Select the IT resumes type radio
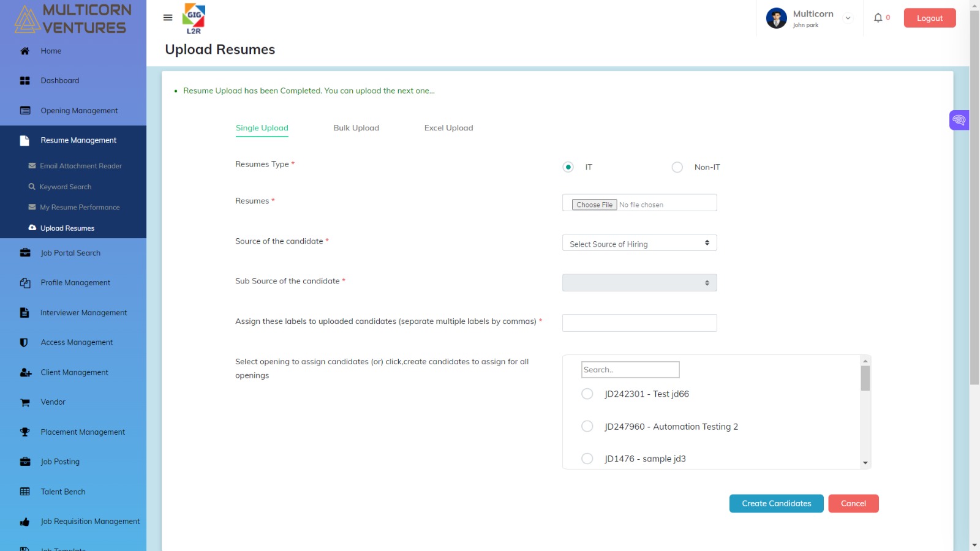Image resolution: width=980 pixels, height=551 pixels. [x=568, y=167]
